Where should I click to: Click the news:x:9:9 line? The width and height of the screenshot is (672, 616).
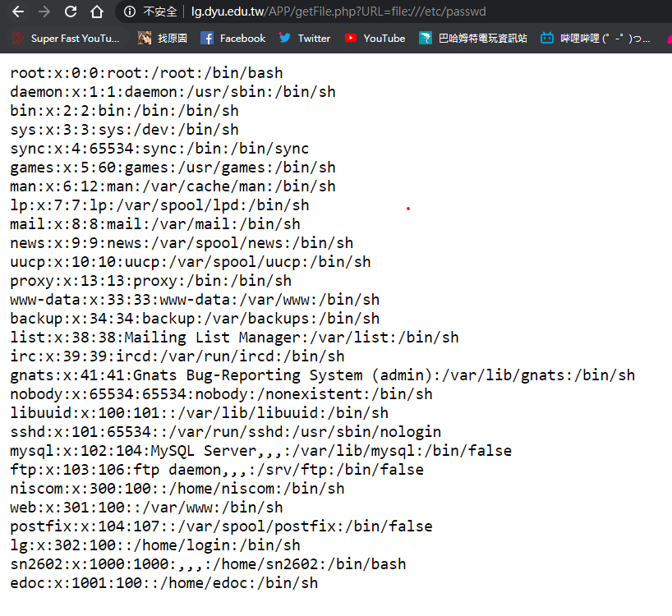click(182, 243)
